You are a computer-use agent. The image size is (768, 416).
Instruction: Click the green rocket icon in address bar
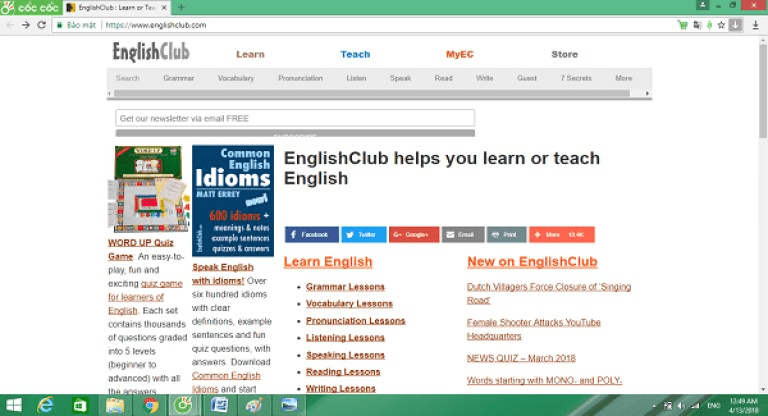709,25
